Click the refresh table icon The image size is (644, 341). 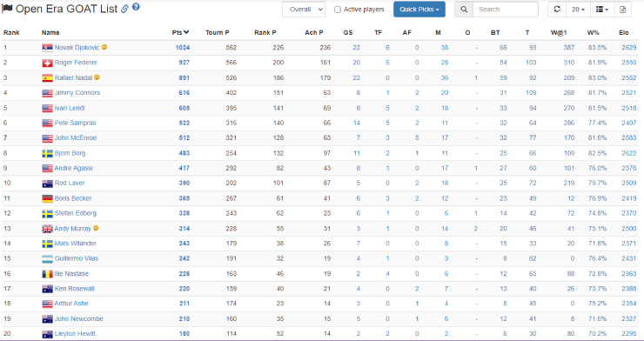click(x=557, y=10)
